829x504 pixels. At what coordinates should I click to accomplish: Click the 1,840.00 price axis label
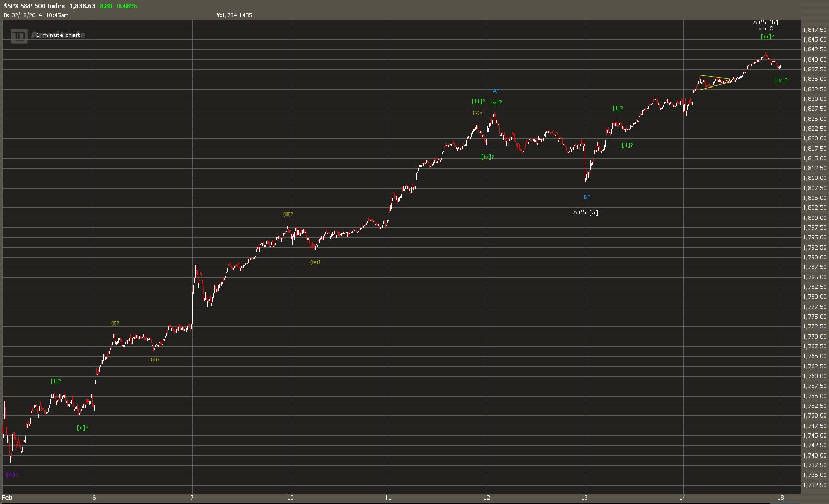815,59
